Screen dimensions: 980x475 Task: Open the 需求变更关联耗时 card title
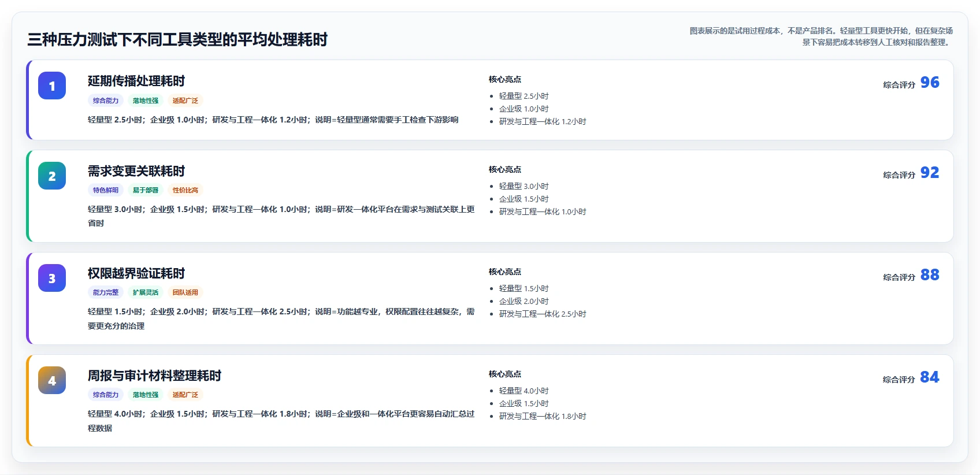[136, 171]
